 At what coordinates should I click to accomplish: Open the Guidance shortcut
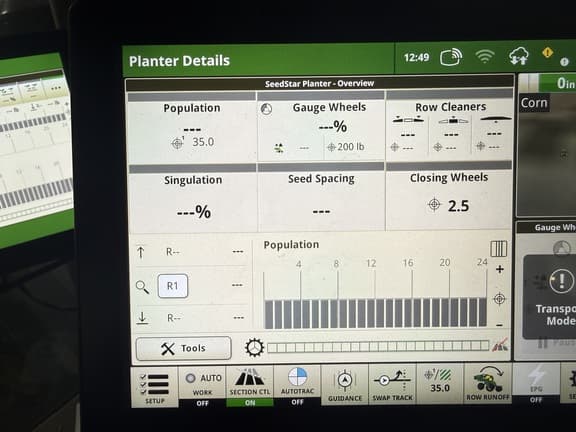pos(345,385)
